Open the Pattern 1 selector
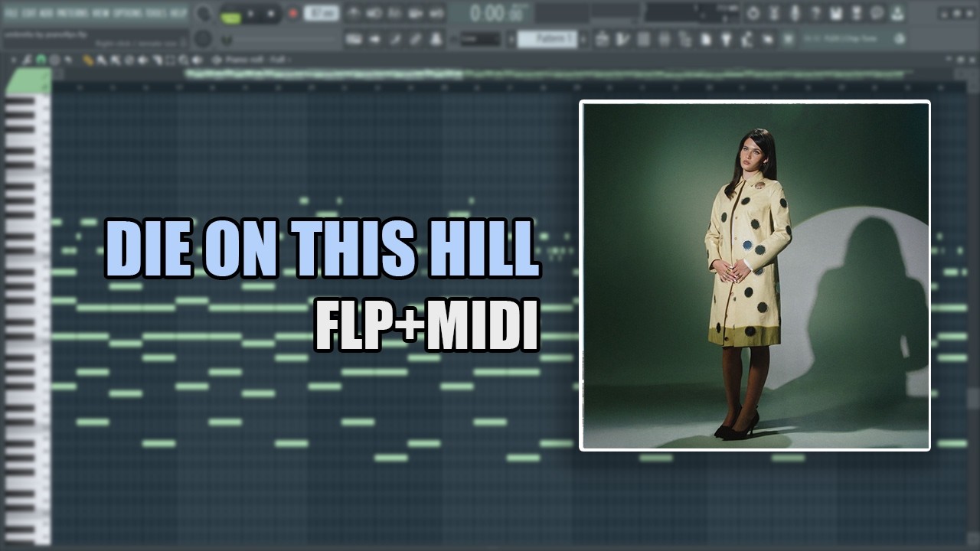Screen dimensions: 980x551 tap(547, 38)
